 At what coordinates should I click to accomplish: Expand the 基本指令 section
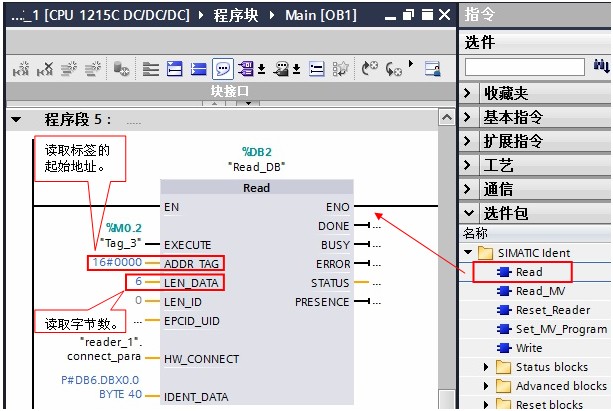(468, 117)
